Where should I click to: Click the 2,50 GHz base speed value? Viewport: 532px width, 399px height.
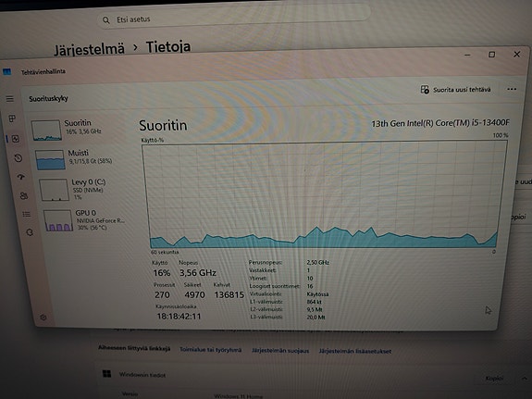click(317, 263)
